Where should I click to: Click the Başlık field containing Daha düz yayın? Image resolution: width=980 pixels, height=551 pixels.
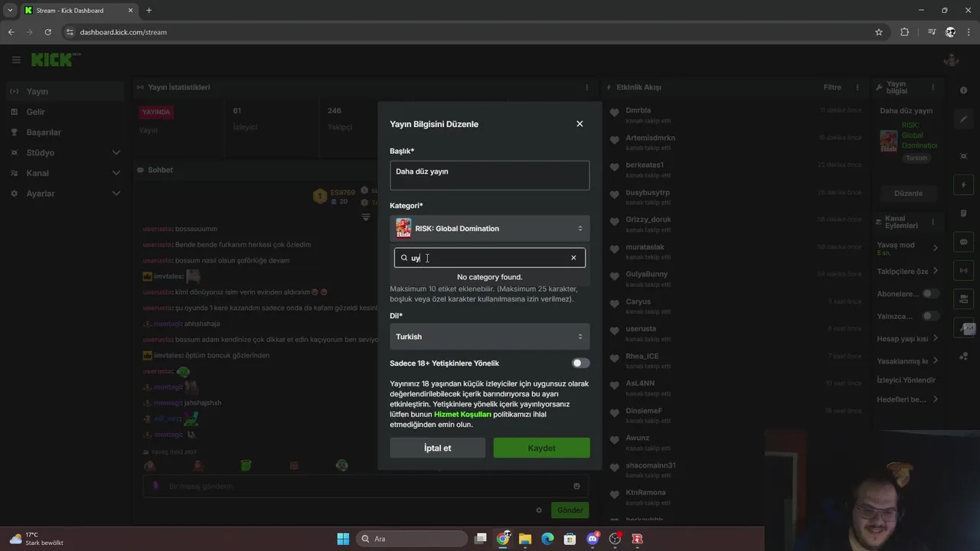[x=489, y=175]
